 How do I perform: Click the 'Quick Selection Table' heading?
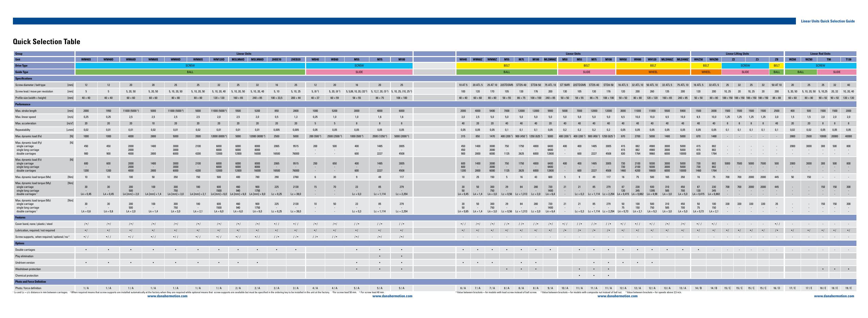click(x=47, y=42)
